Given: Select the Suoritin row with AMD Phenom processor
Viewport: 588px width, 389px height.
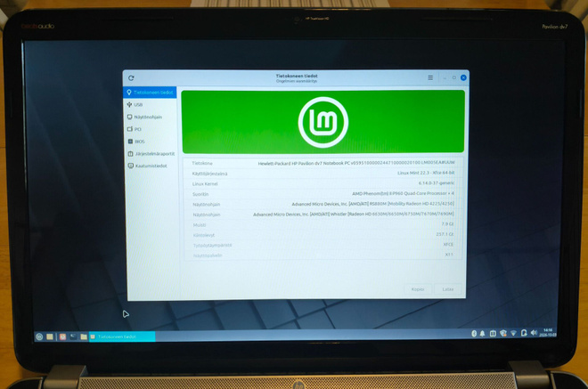Looking at the screenshot, I should pos(323,194).
